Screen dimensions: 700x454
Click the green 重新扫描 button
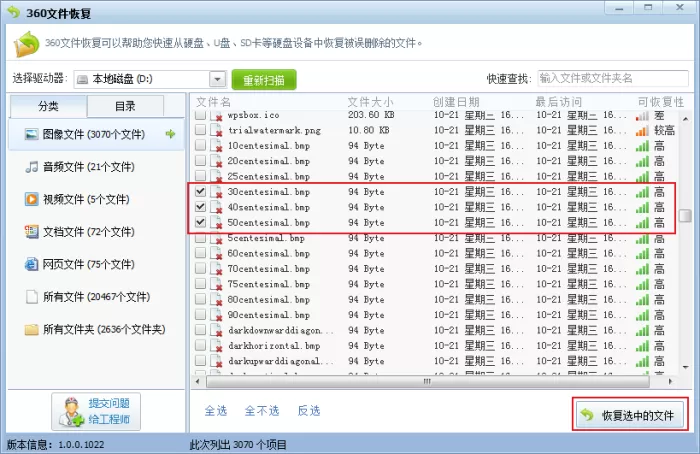point(264,80)
